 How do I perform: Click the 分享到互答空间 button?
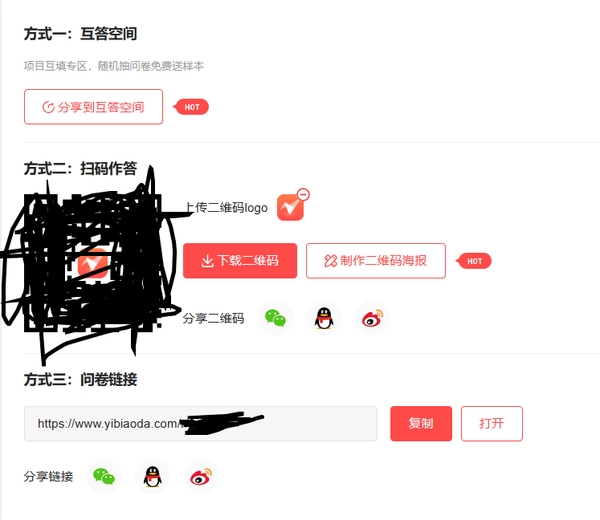pyautogui.click(x=93, y=107)
